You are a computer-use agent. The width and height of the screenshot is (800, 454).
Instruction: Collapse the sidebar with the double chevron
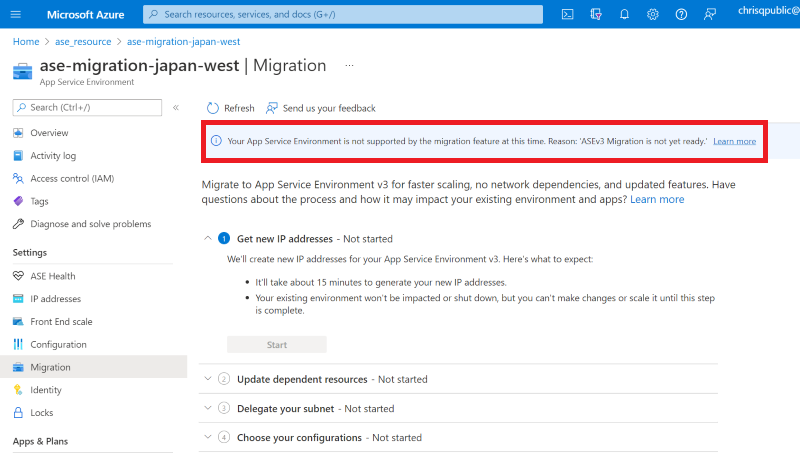pos(176,107)
